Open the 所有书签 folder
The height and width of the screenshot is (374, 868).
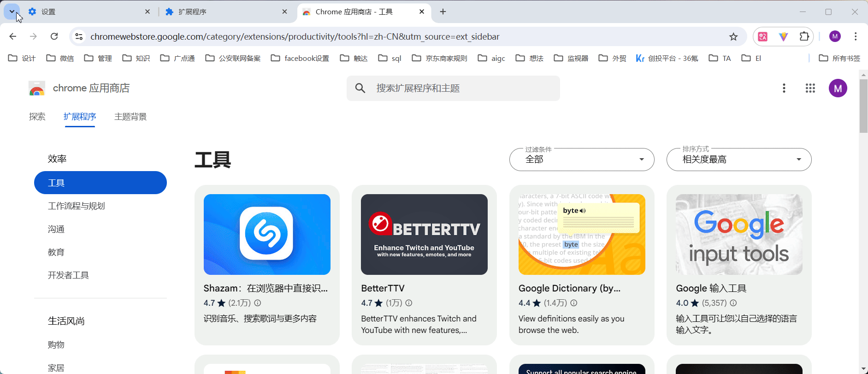839,58
